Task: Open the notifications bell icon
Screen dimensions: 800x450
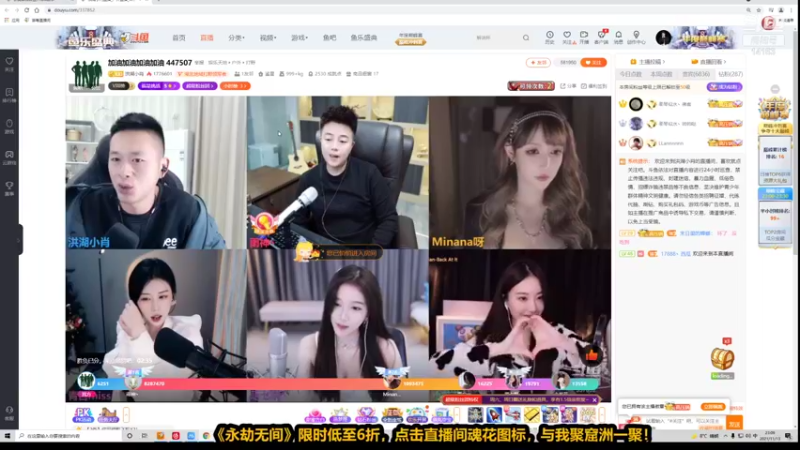Action: click(618, 37)
